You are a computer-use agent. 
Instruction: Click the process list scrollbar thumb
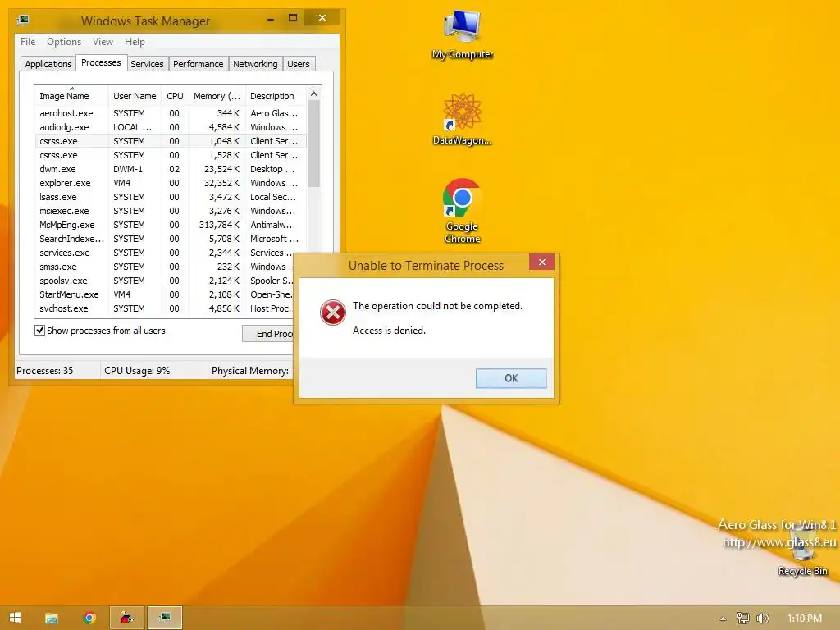click(314, 144)
